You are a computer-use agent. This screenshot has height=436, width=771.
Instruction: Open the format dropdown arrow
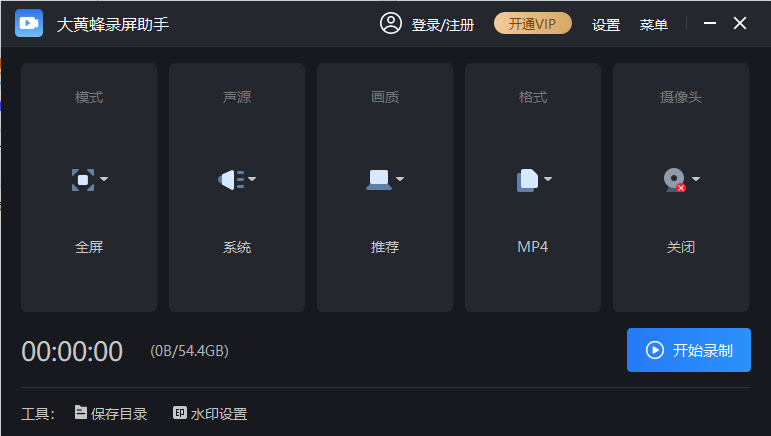(x=548, y=179)
